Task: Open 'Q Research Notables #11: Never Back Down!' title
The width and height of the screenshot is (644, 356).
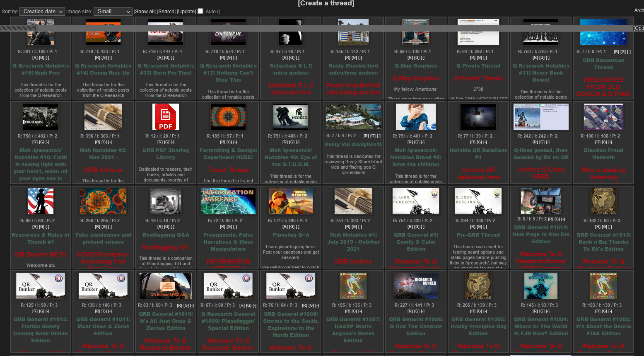Action: point(541,73)
